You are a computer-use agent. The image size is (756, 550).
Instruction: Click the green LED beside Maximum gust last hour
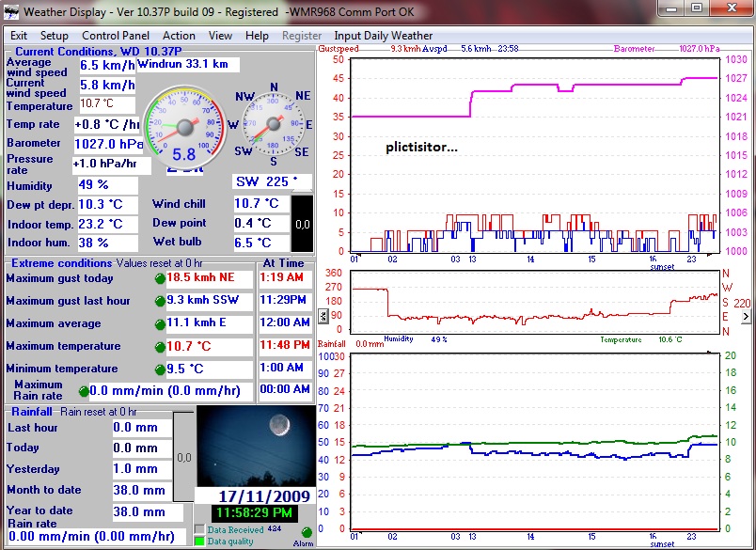160,302
